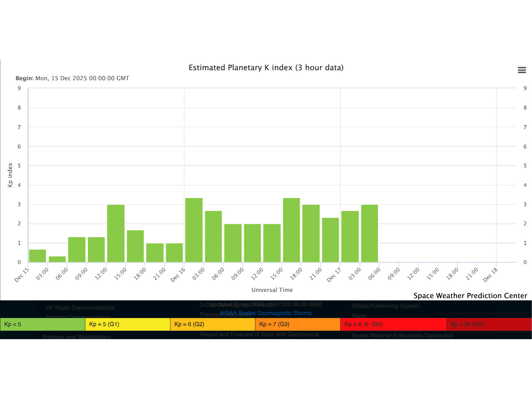Click the Dec 16 00:00 bar

194,230
